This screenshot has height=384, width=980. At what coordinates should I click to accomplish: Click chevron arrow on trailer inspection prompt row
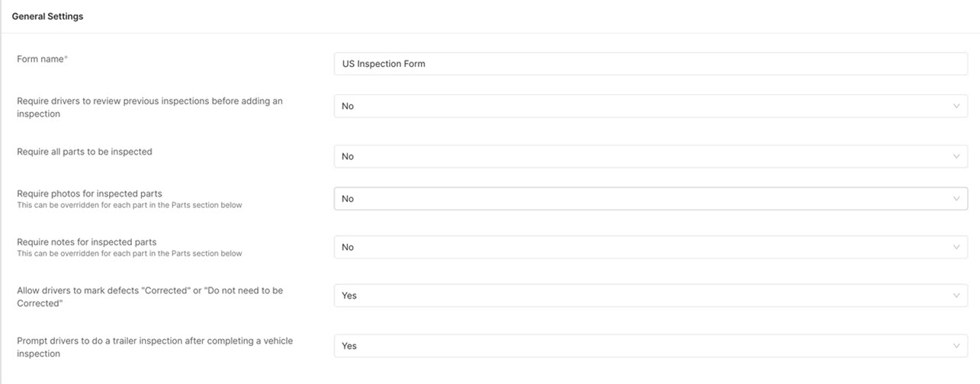956,346
